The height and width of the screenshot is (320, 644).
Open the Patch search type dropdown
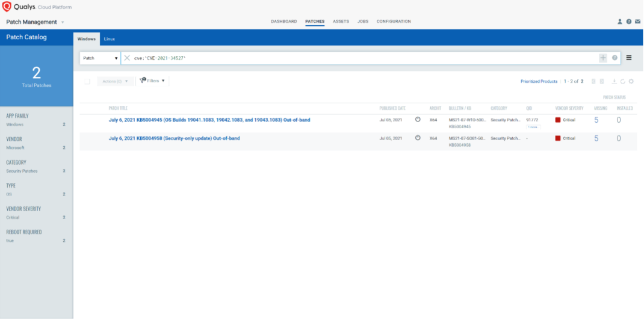tap(100, 58)
